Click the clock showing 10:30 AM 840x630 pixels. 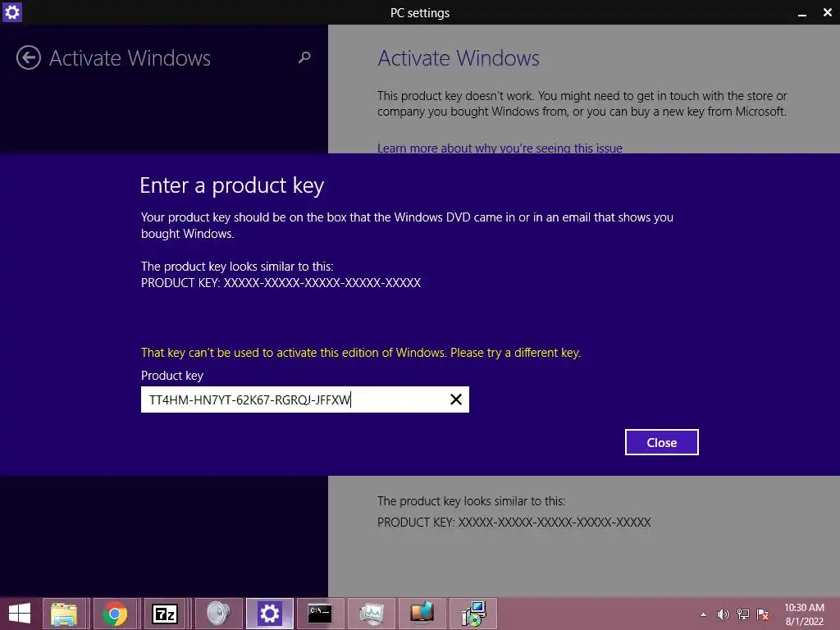tap(804, 614)
